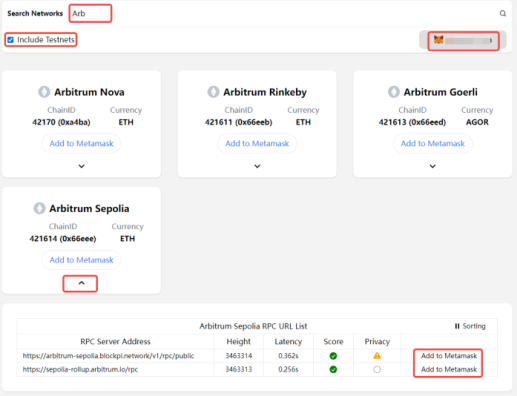Add sepolia-rollup.arbitrum.io RPC to Metamask
Screen dimensions: 517x396
(449, 369)
